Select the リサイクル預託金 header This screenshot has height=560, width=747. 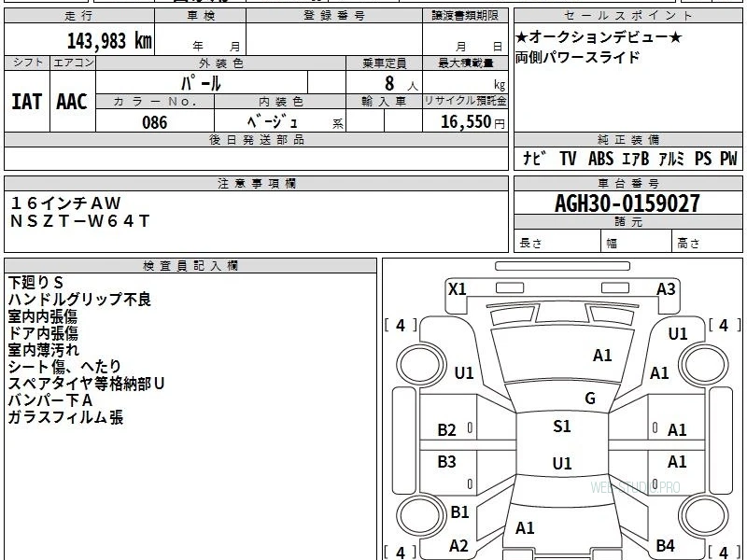point(465,101)
